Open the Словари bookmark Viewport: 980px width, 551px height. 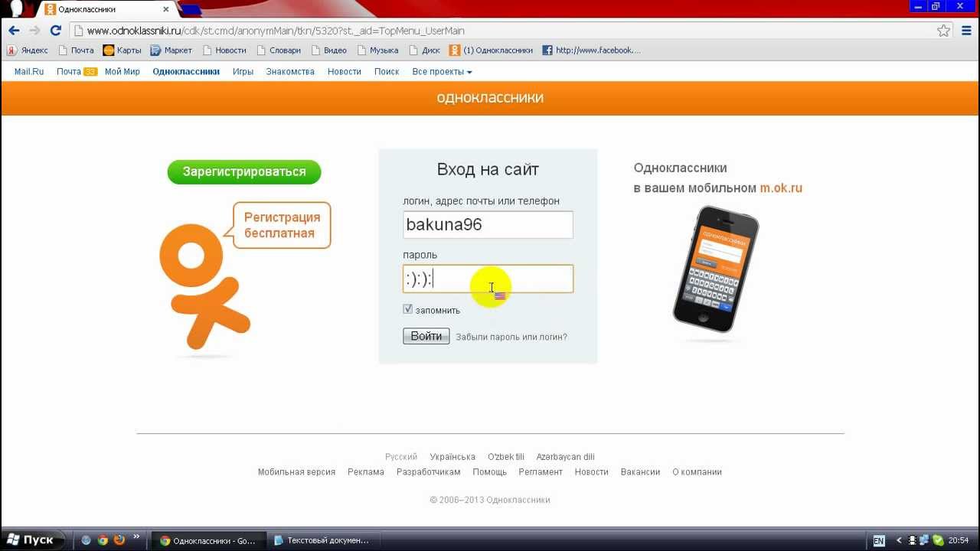279,51
